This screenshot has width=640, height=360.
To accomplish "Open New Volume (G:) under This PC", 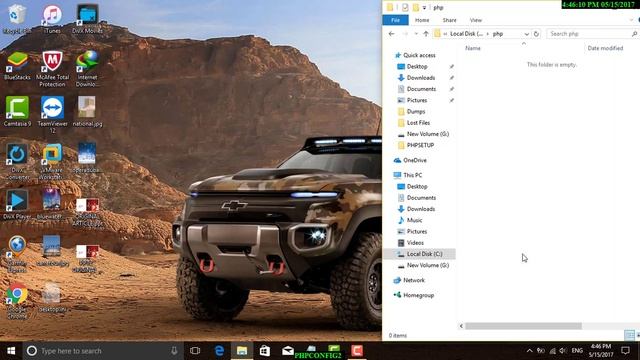I will (x=427, y=265).
